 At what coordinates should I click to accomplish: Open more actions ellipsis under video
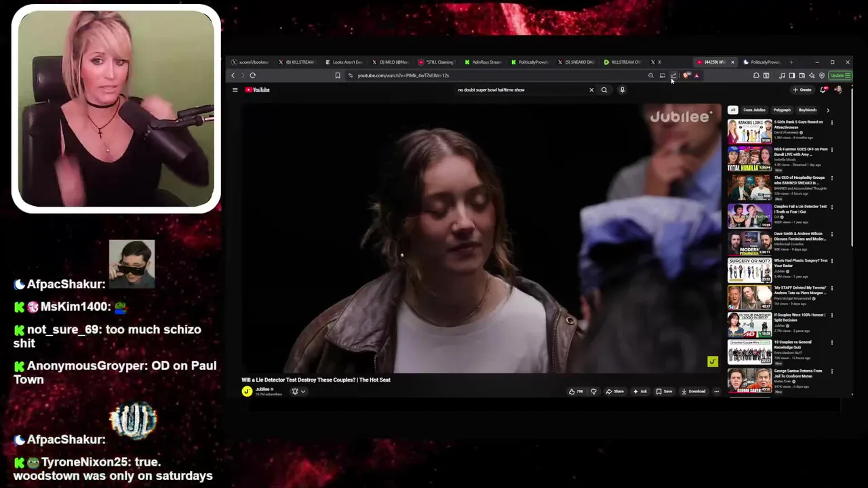[x=716, y=391]
